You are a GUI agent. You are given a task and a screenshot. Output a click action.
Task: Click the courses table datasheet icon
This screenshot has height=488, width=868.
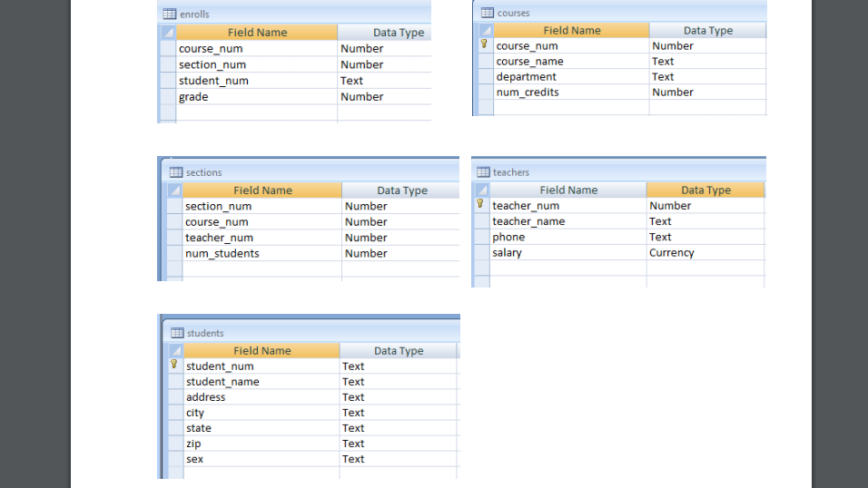tap(488, 13)
